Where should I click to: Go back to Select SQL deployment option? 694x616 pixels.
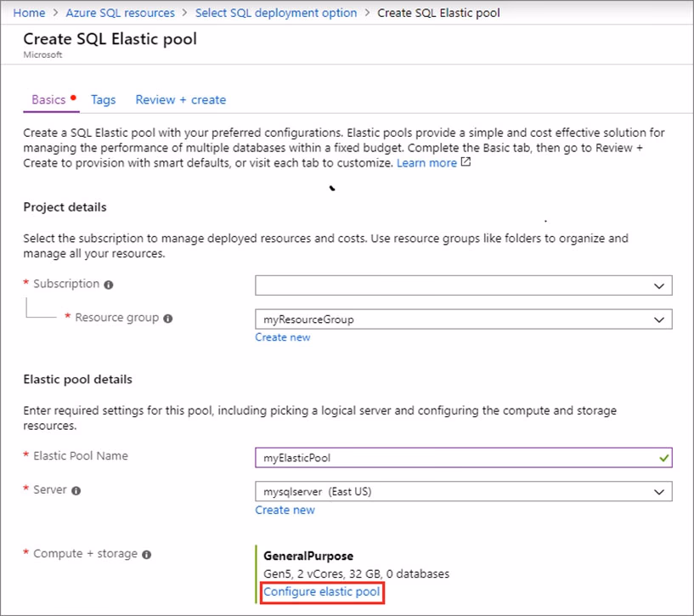click(x=276, y=13)
